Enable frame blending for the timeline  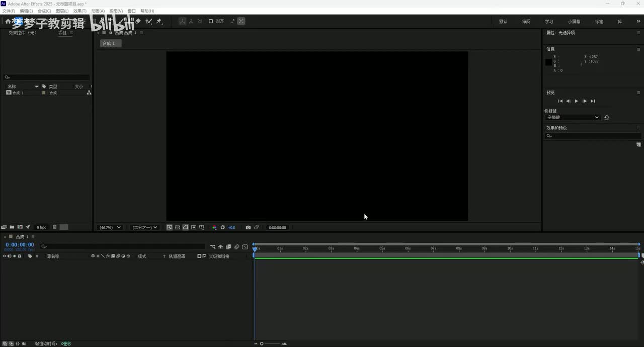click(x=228, y=246)
